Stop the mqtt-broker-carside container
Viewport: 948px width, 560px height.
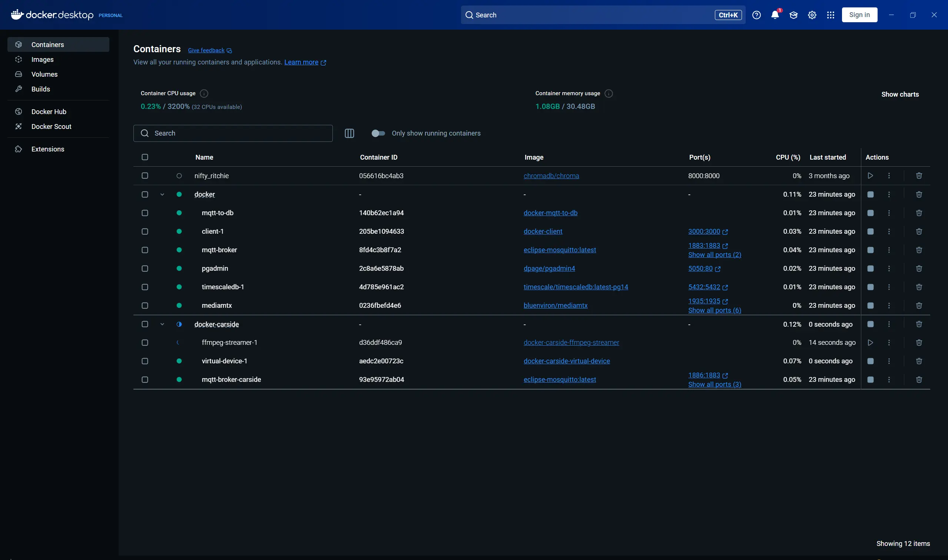coord(870,380)
